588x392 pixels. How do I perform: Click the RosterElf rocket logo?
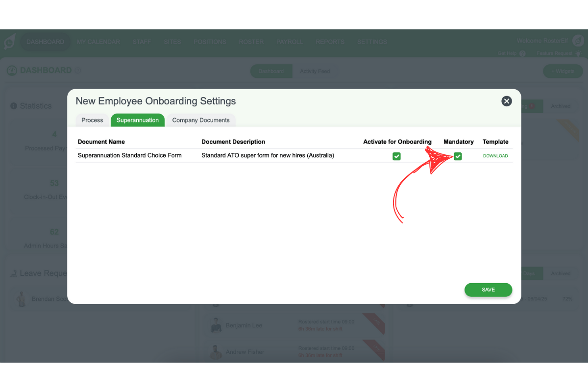pyautogui.click(x=9, y=42)
